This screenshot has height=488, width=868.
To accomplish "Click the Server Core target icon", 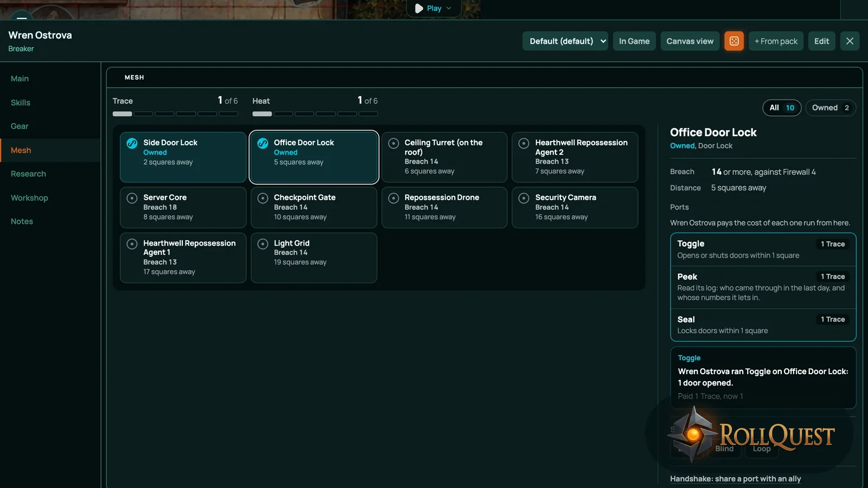I will [132, 198].
